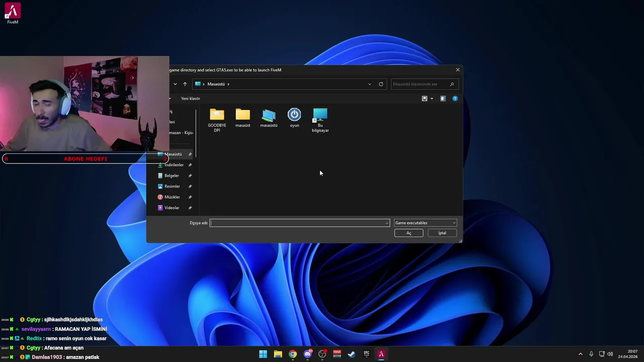The width and height of the screenshot is (644, 362).
Task: Open recent locations chevron beside up arrow
Action: coord(175,84)
